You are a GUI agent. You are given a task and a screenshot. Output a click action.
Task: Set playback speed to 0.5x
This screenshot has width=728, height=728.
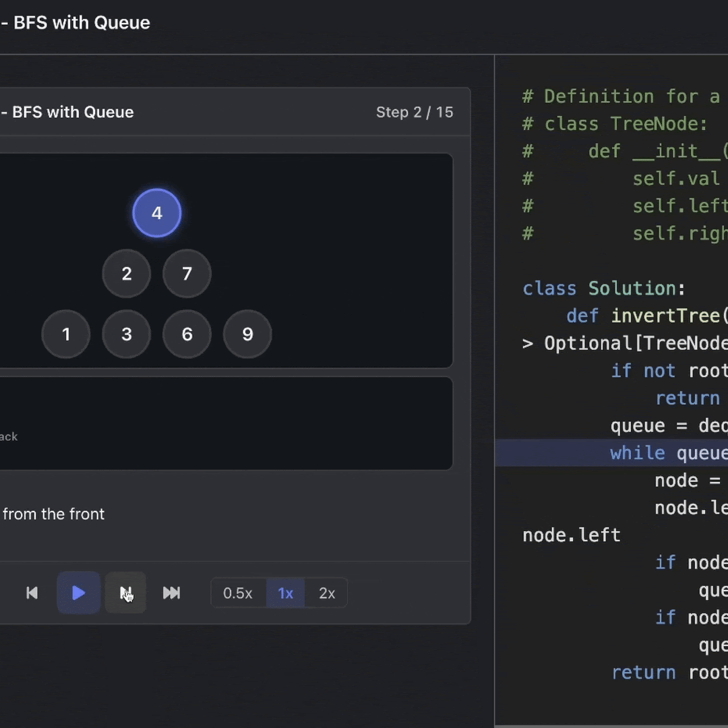click(238, 593)
